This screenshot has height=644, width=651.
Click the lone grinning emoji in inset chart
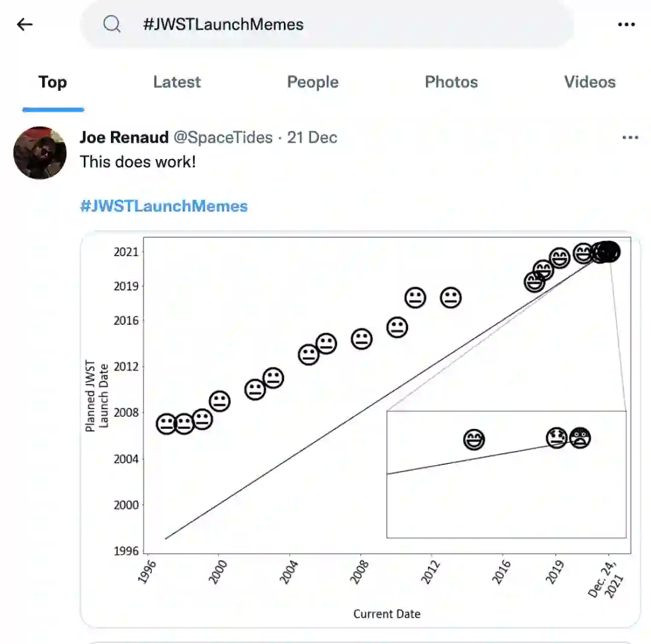[474, 440]
